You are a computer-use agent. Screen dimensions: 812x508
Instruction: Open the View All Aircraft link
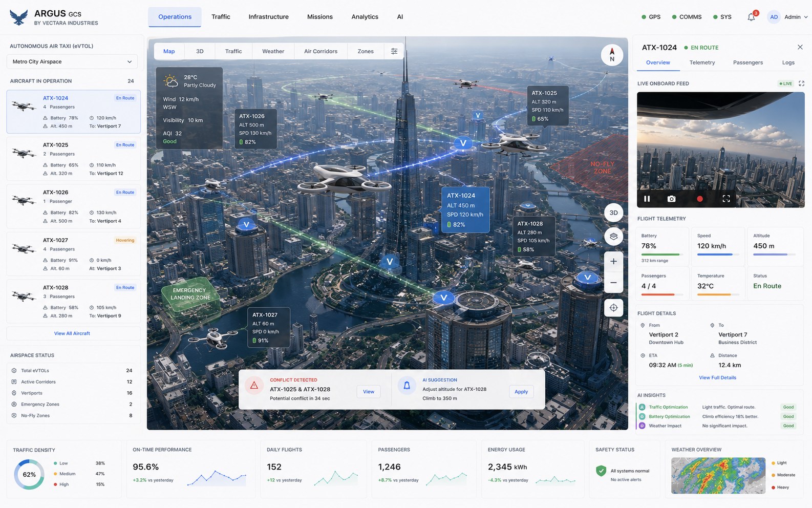click(72, 333)
